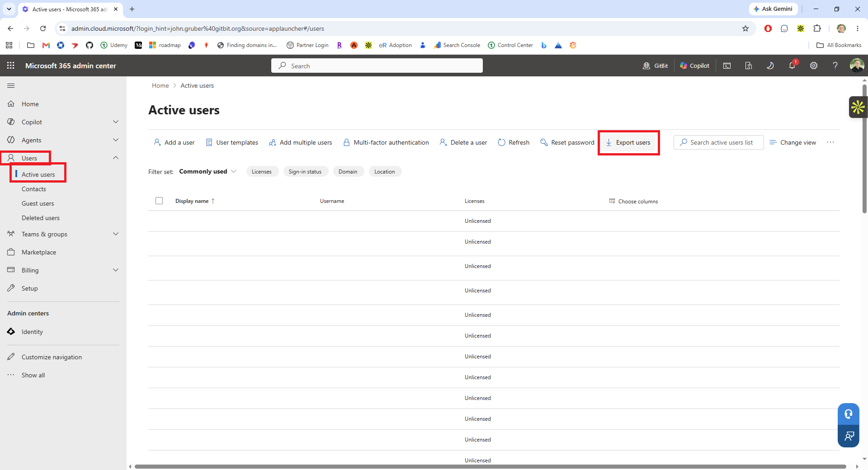Click the Export users button
This screenshot has width=868, height=470.
point(628,142)
